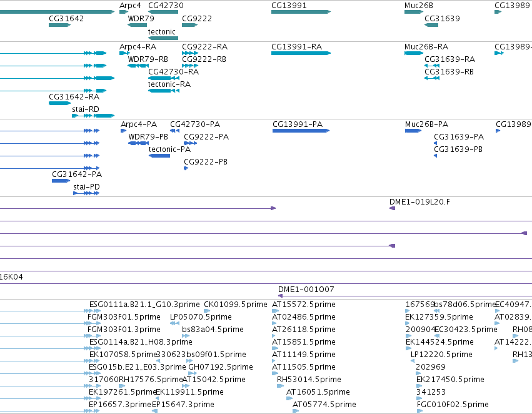This screenshot has width=532, height=414.
Task: Select the DME1-001O07 BAC label
Action: [306, 290]
